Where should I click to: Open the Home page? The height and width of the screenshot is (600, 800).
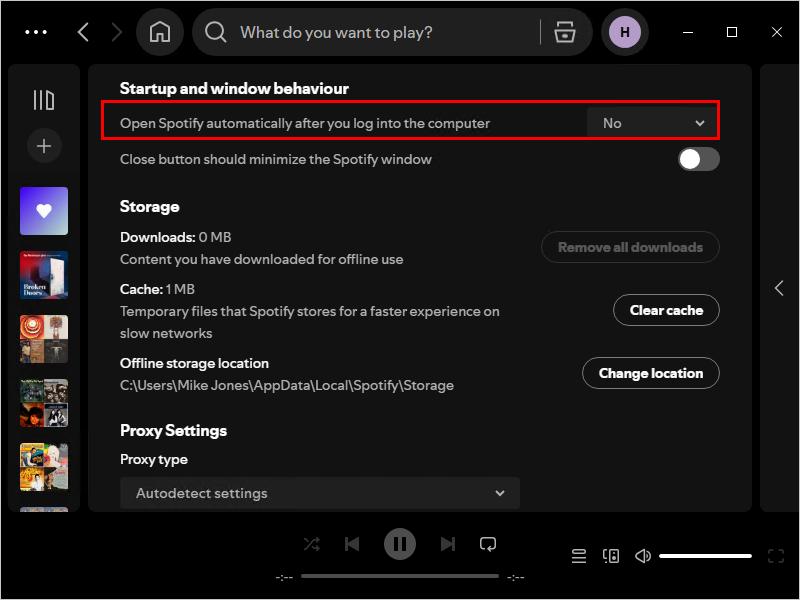(x=160, y=32)
